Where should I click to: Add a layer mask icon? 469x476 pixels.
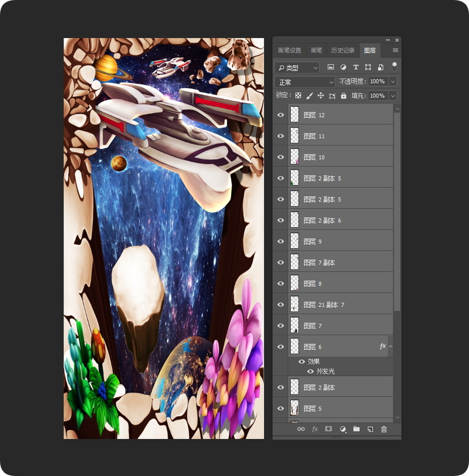pos(328,428)
